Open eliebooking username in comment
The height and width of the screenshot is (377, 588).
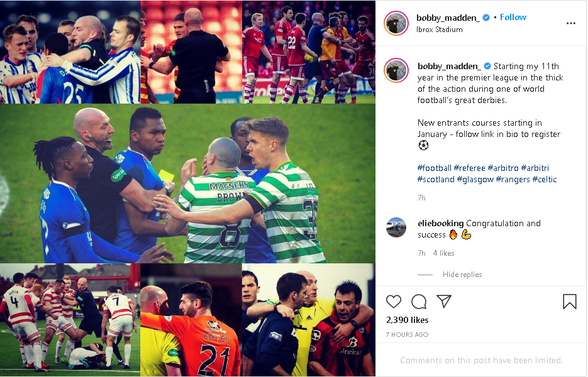click(x=440, y=223)
